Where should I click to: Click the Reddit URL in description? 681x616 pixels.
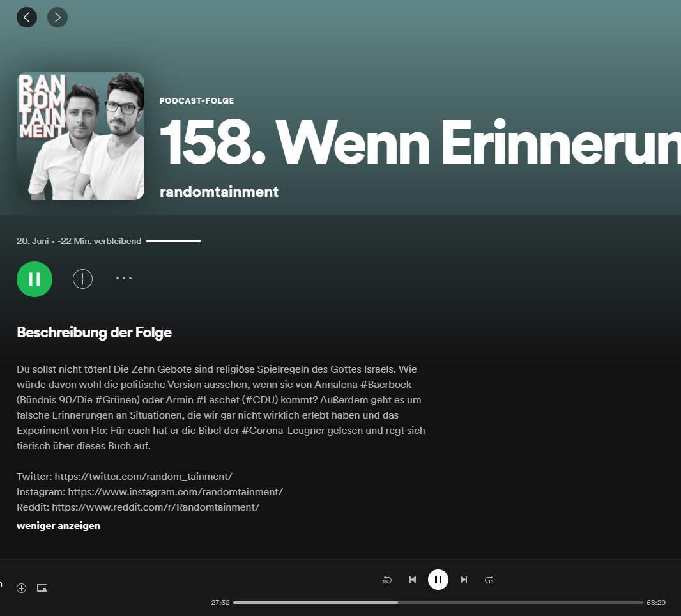coord(155,507)
